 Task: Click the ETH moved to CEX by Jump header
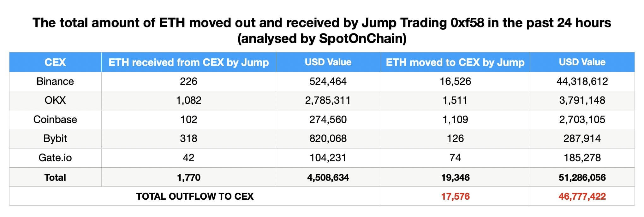[455, 62]
